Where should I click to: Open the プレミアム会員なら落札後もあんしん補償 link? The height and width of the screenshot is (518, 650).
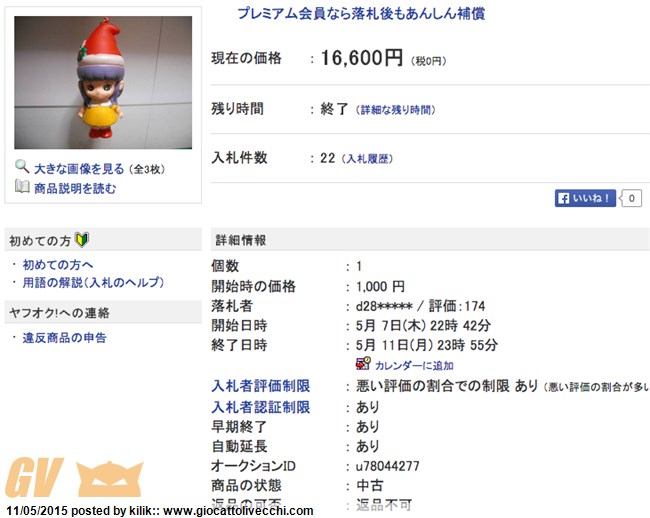click(361, 13)
